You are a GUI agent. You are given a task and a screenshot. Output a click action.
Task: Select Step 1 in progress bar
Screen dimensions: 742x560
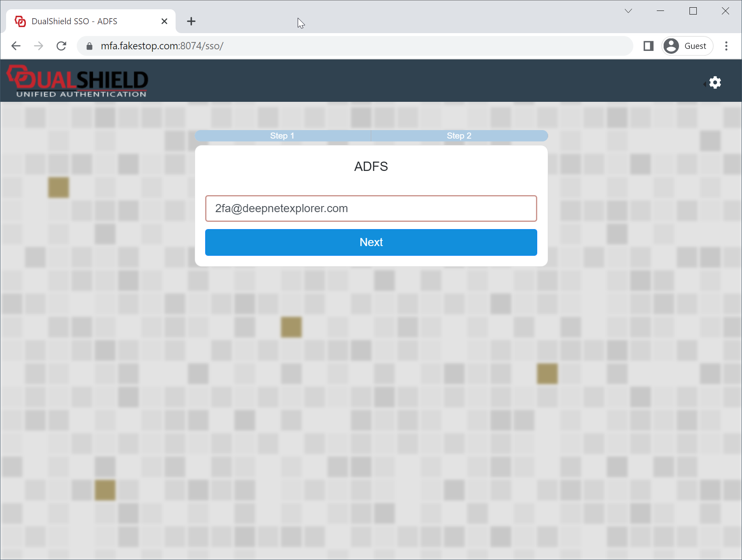(282, 136)
